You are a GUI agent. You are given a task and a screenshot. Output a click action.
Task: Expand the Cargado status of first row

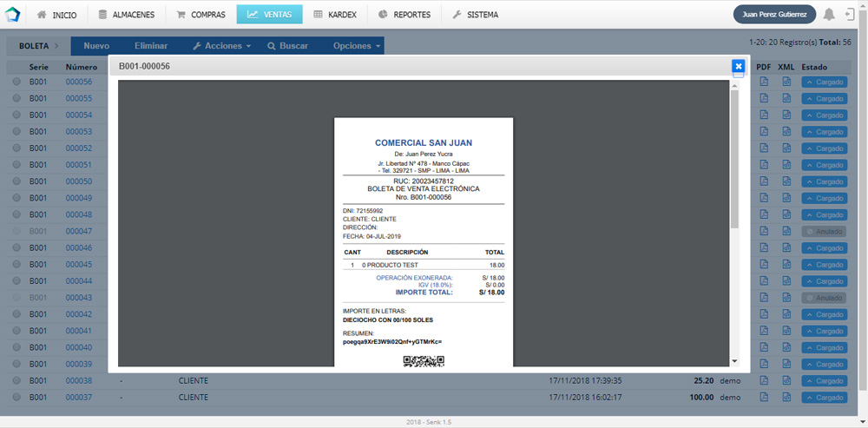pos(823,82)
